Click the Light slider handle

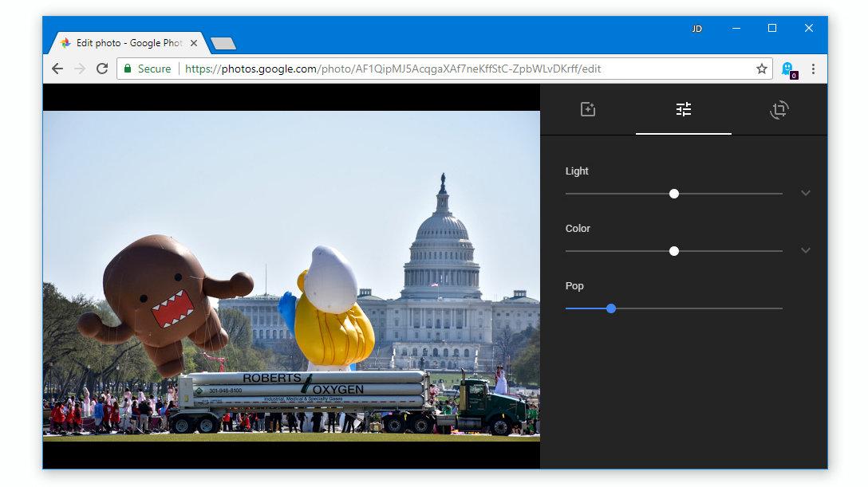(674, 193)
